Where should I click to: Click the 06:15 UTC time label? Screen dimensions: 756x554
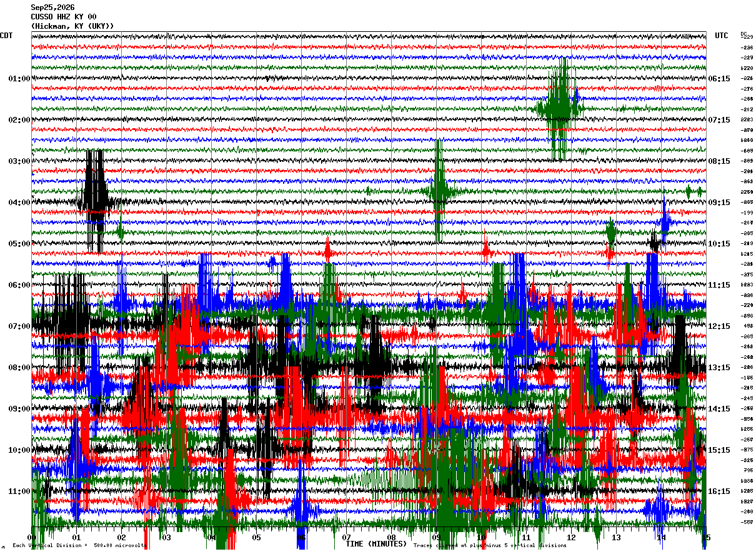[x=719, y=79]
